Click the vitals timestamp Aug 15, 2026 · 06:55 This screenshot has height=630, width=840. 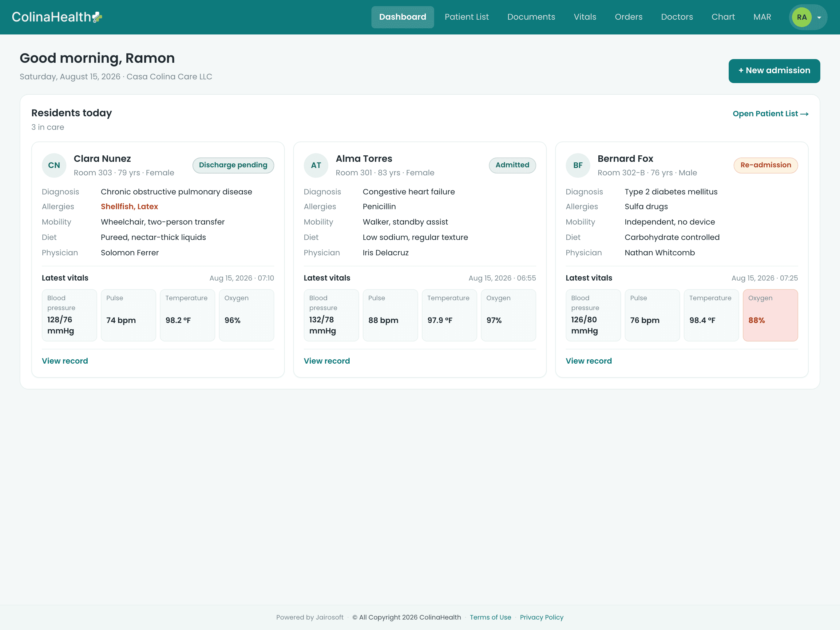502,278
